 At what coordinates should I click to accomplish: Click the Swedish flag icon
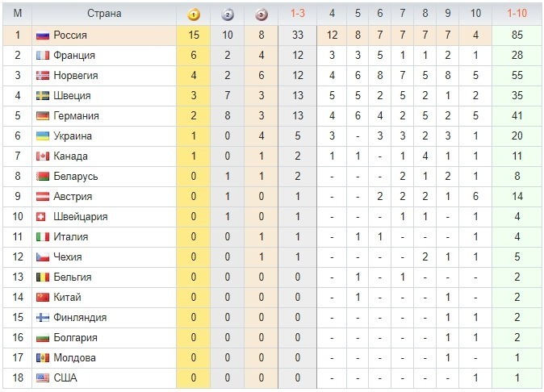pos(43,96)
